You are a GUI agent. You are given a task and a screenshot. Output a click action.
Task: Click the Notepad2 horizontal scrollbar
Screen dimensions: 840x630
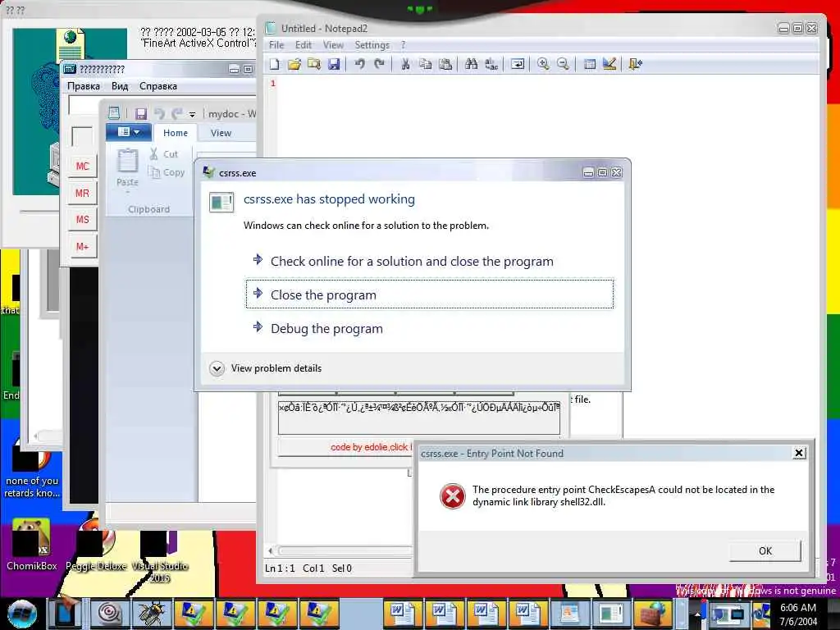[340, 550]
